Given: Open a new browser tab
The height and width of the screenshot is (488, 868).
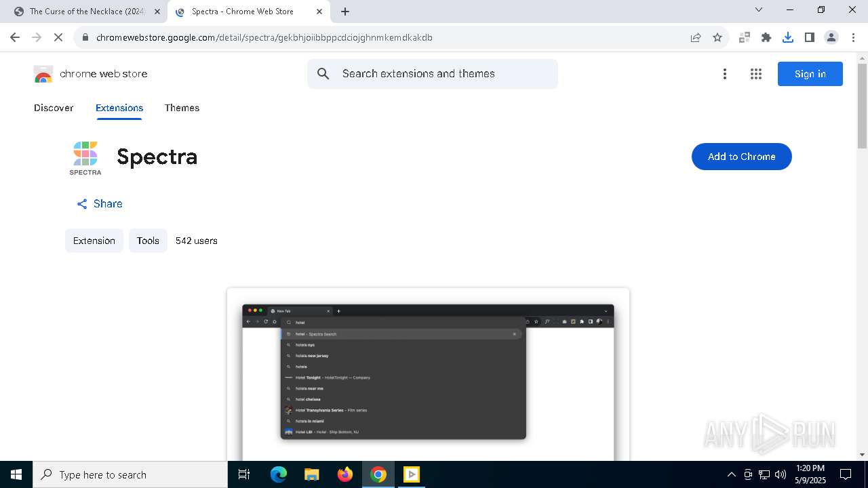Looking at the screenshot, I should [345, 12].
